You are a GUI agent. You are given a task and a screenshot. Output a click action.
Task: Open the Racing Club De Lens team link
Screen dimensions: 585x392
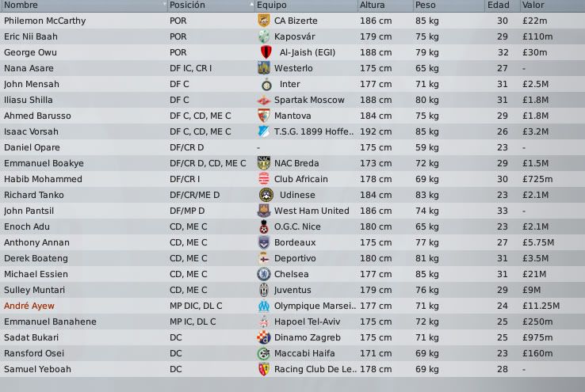tap(311, 369)
